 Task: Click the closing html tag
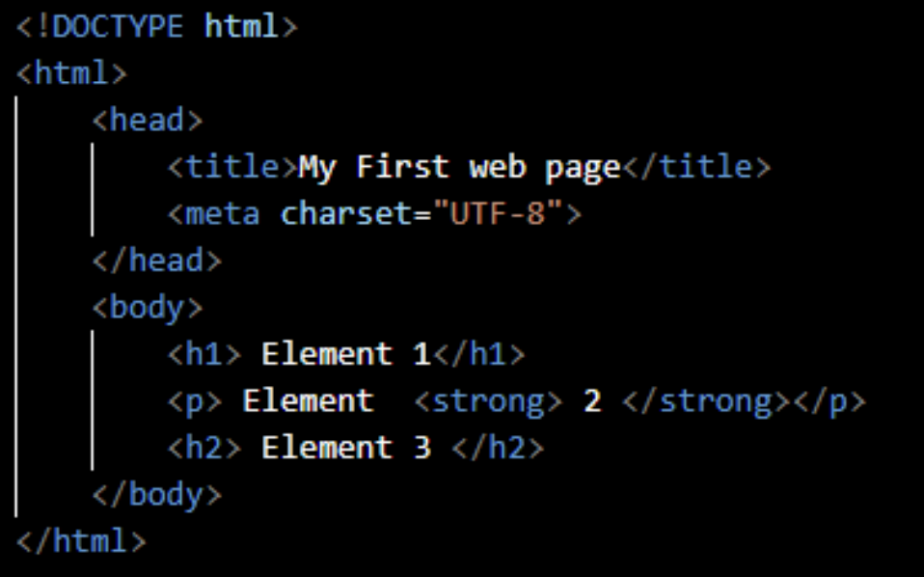(81, 541)
